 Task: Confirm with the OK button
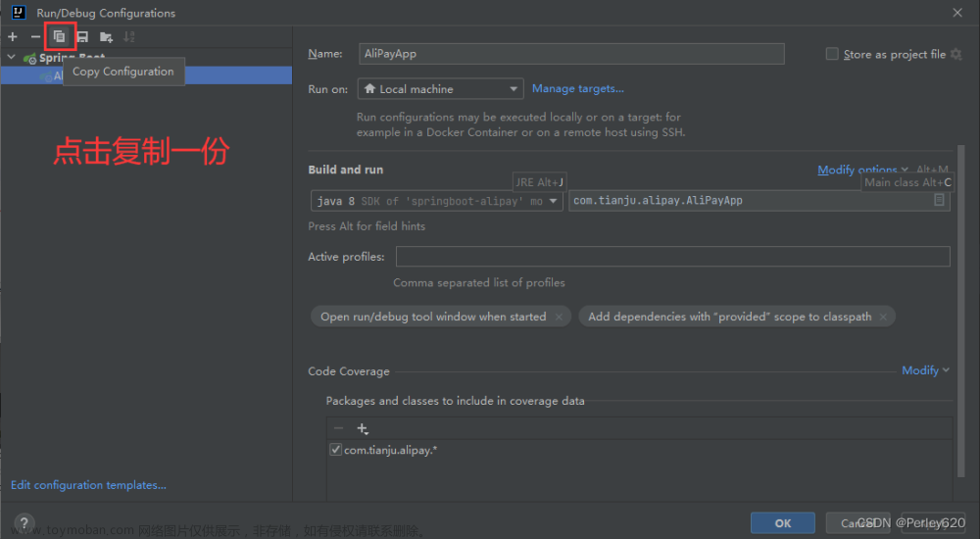782,523
